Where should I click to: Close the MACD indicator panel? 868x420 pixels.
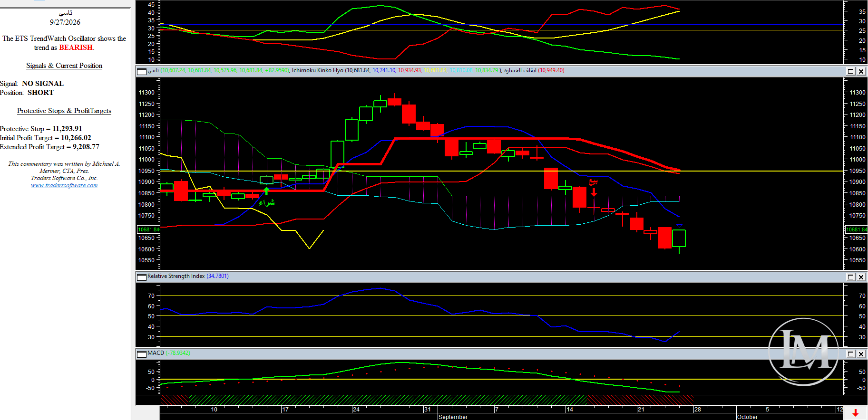coord(861,354)
